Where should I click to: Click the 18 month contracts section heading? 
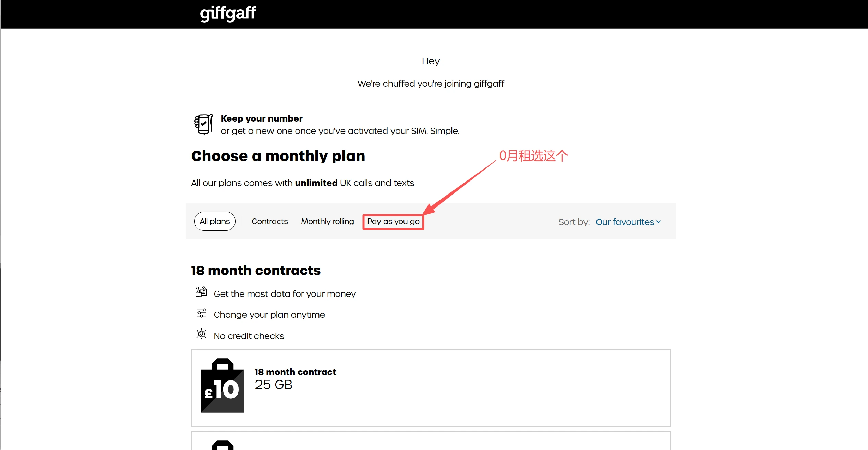[x=256, y=271]
